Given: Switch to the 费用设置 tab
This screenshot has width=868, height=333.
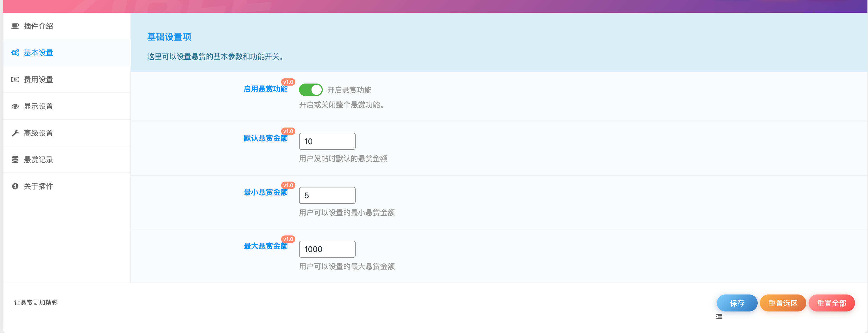Looking at the screenshot, I should pyautogui.click(x=37, y=79).
